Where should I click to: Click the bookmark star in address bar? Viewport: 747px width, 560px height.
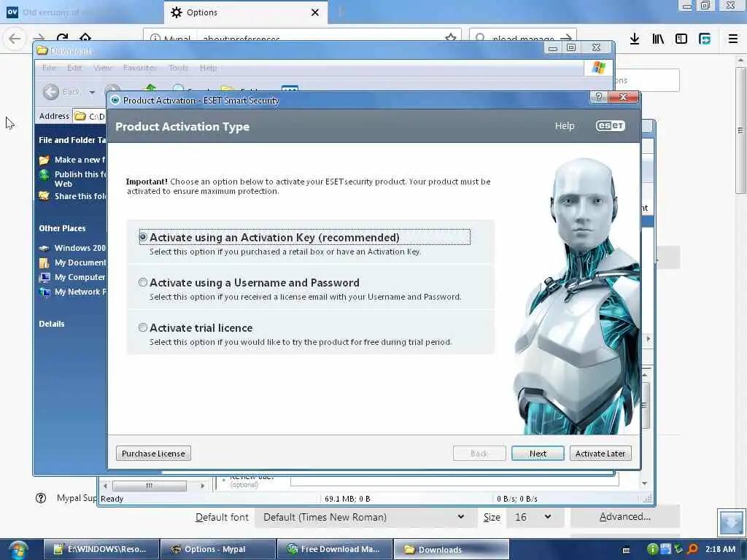tap(450, 38)
